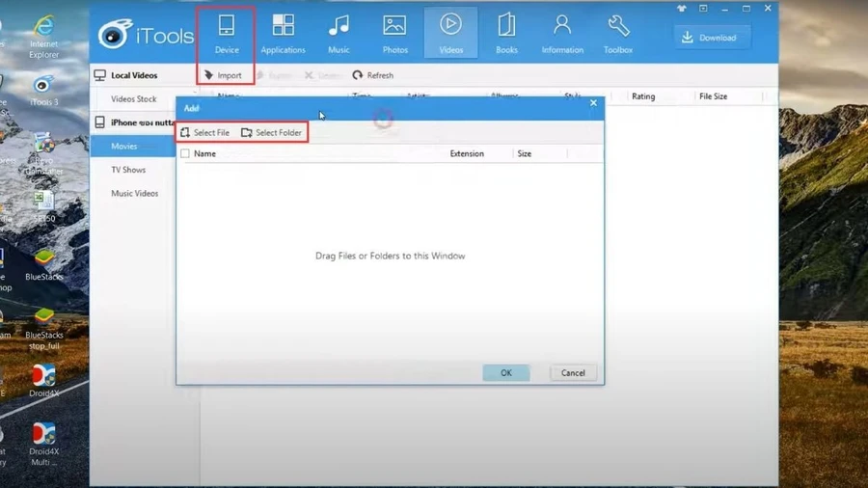Click the Import toolbar button
Image resolution: width=868 pixels, height=488 pixels.
coord(223,75)
